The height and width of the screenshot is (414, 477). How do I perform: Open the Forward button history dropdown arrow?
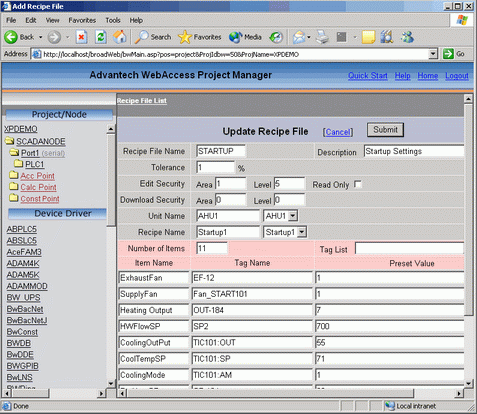click(67, 37)
